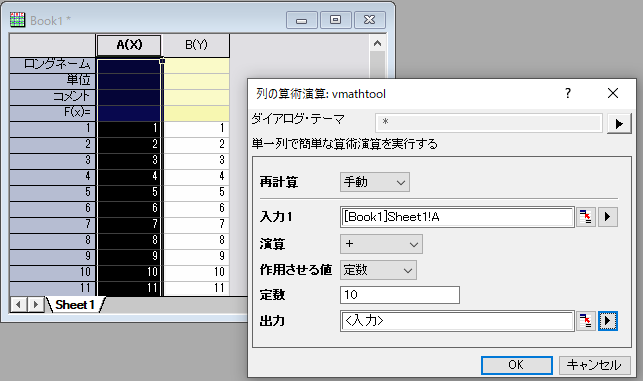Open the 再計算 dropdown set to 手動
Viewport: 643px width, 381px height.
tap(374, 182)
